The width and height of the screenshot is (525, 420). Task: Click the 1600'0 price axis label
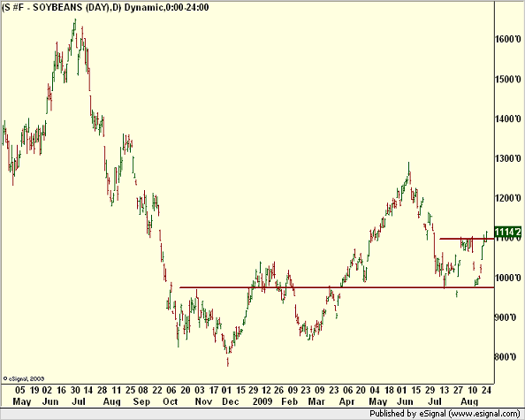508,39
